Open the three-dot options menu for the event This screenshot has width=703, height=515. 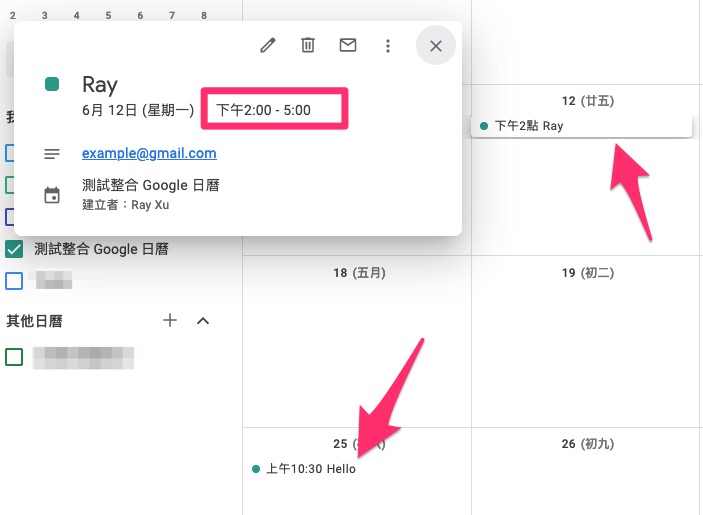pyautogui.click(x=388, y=45)
